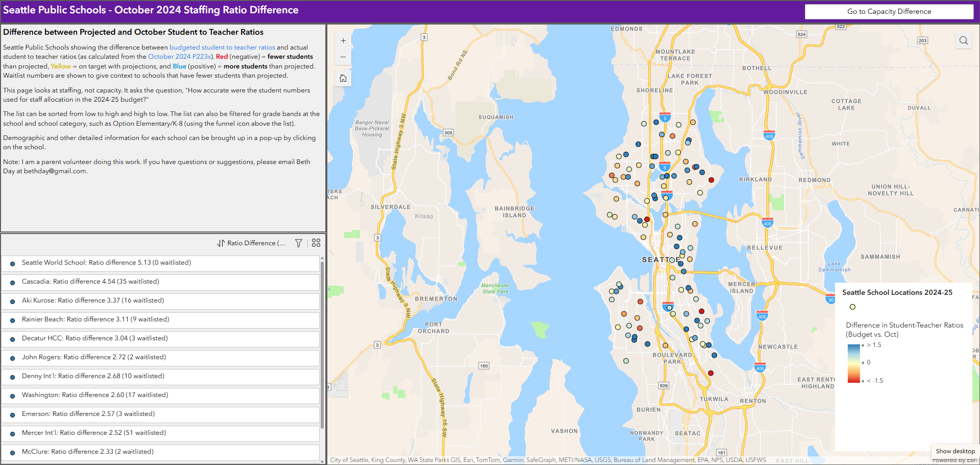Viewport: 980px width, 465px height.
Task: Switch list layout with four-circle icon
Action: [x=316, y=243]
